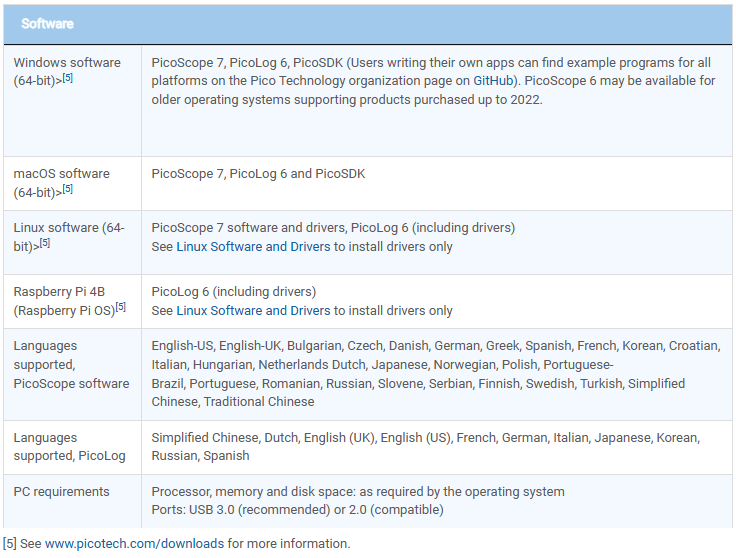The height and width of the screenshot is (558, 736).
Task: Click the USB 3.0 ports requirement line
Action: [297, 509]
